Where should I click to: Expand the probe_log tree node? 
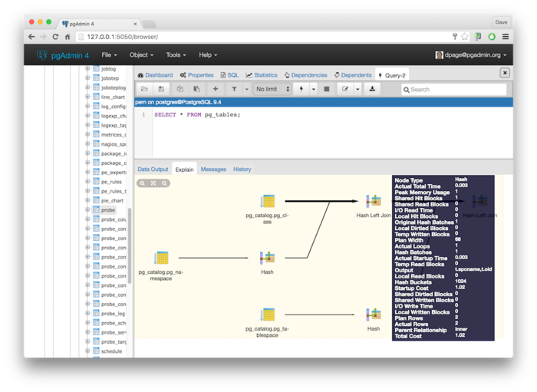coord(87,313)
